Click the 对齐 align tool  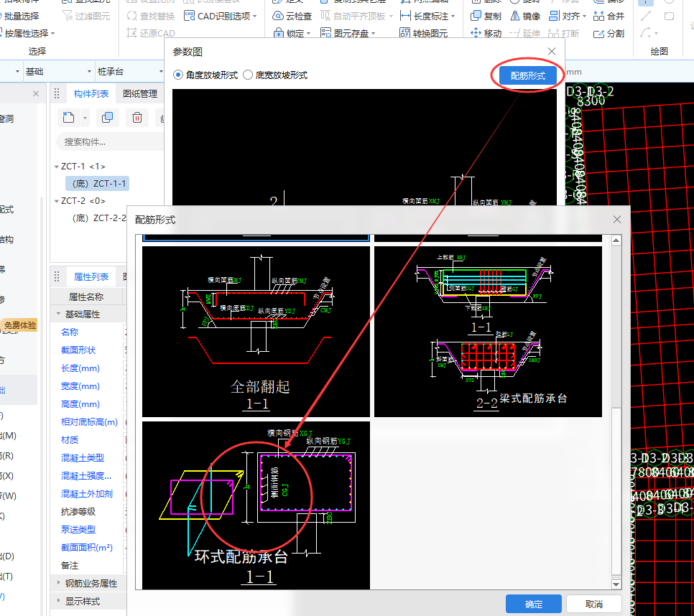pyautogui.click(x=564, y=17)
